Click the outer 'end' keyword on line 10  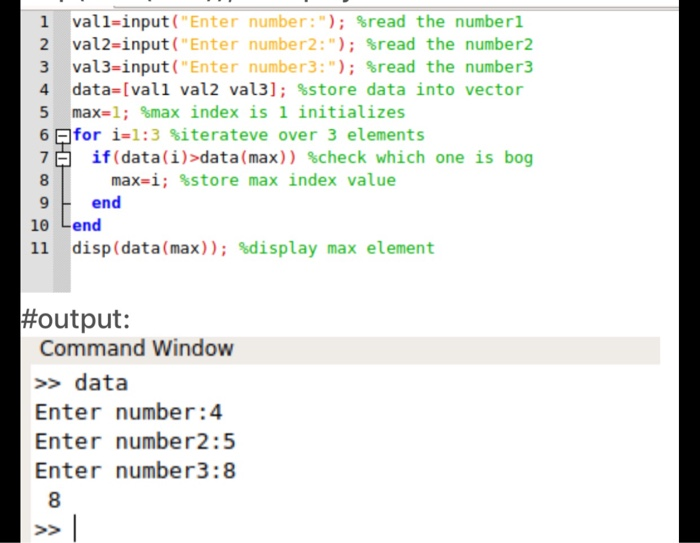click(x=87, y=226)
